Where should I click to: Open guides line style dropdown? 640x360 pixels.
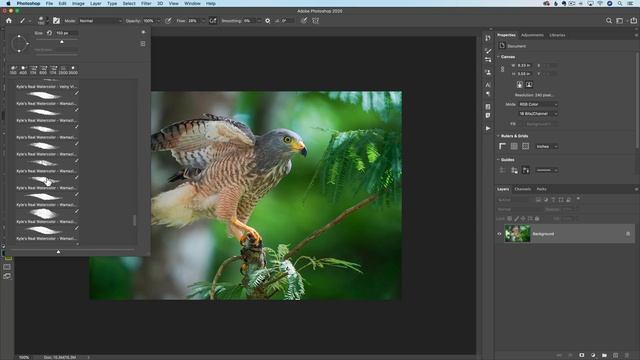[x=547, y=170]
